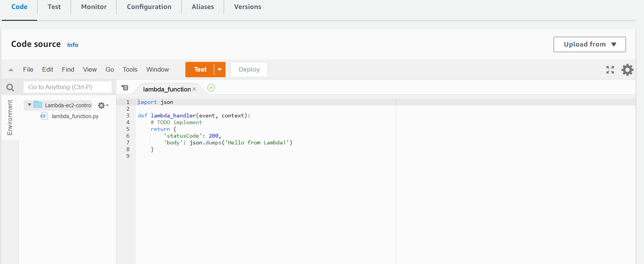This screenshot has width=644, height=264.
Task: Switch to the Monitor tab
Action: click(x=94, y=7)
